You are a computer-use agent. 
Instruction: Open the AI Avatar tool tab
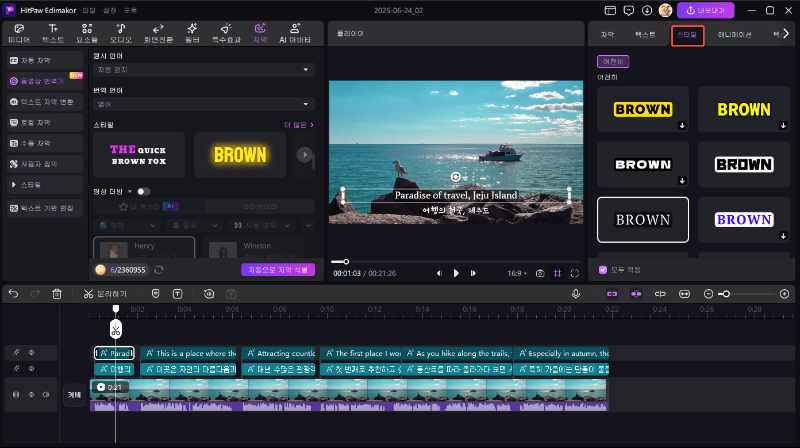point(295,33)
